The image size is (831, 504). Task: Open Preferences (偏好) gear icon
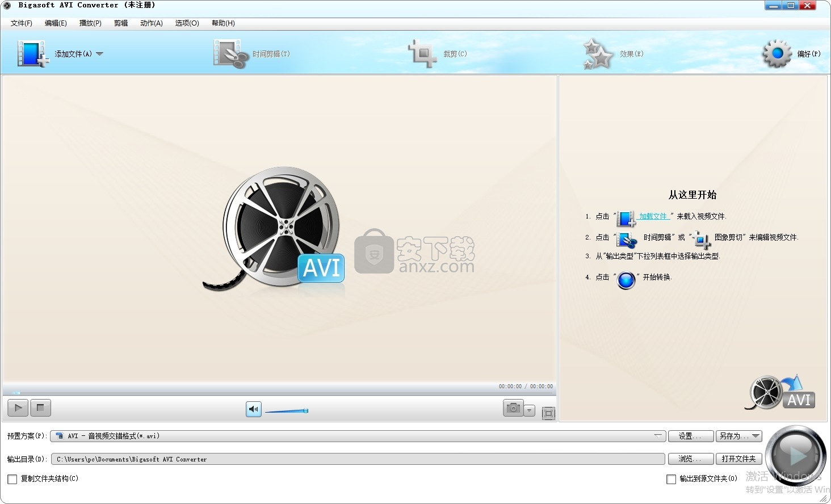(777, 54)
